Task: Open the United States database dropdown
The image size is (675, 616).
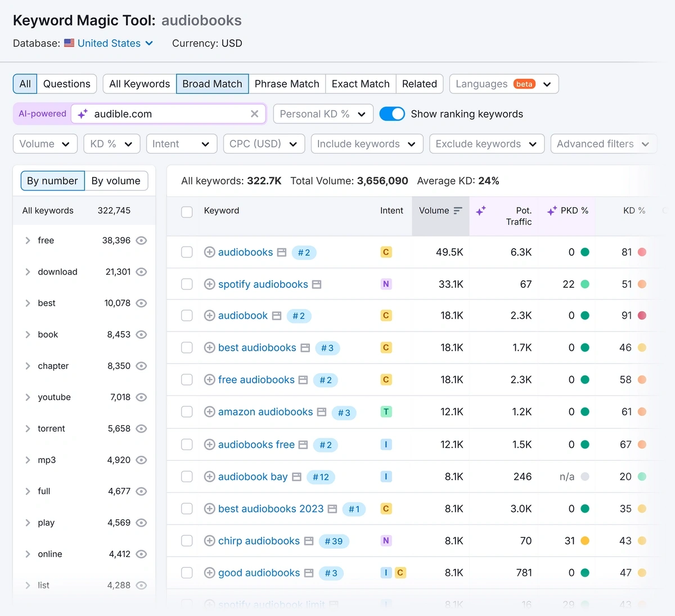Action: click(110, 43)
